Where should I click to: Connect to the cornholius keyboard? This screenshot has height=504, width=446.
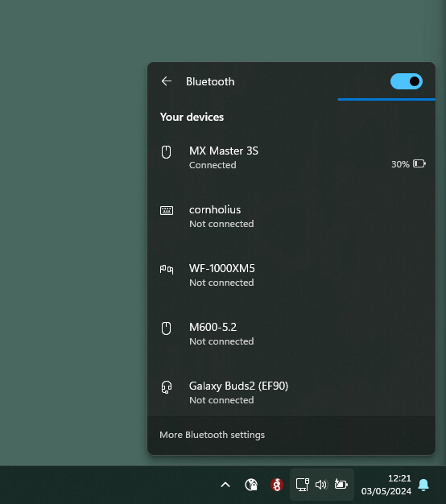pyautogui.click(x=291, y=217)
